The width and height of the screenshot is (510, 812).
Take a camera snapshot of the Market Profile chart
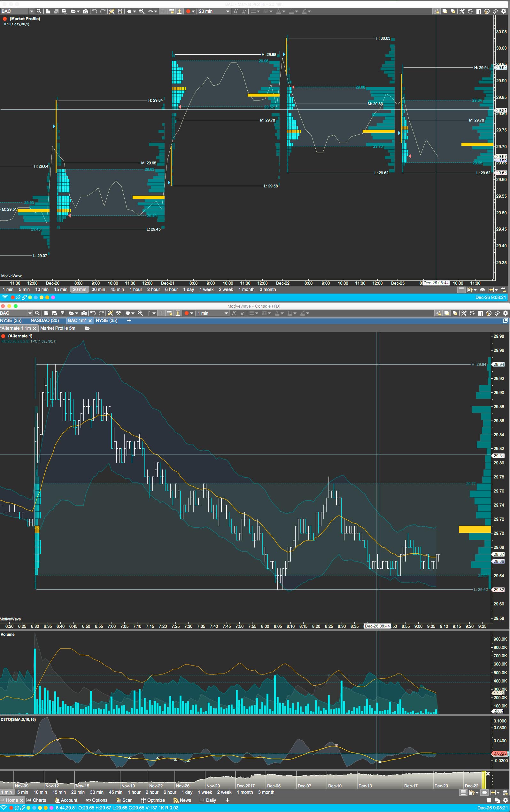click(x=86, y=11)
